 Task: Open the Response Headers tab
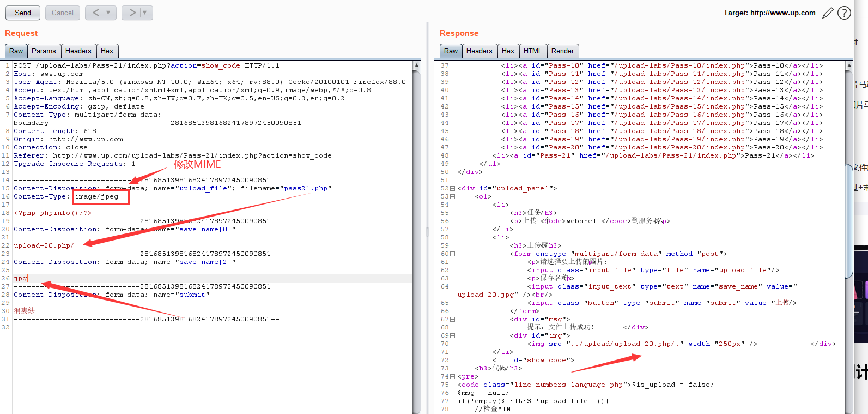[x=479, y=51]
